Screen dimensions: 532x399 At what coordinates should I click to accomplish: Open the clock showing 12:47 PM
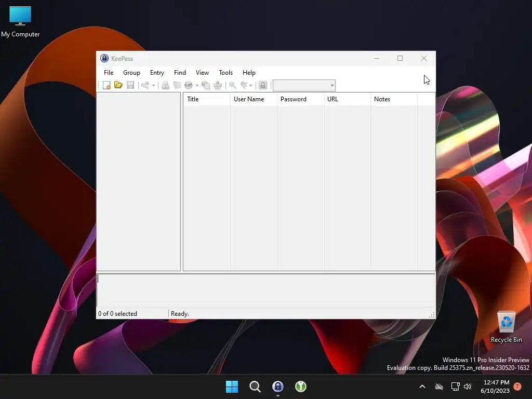[495, 387]
